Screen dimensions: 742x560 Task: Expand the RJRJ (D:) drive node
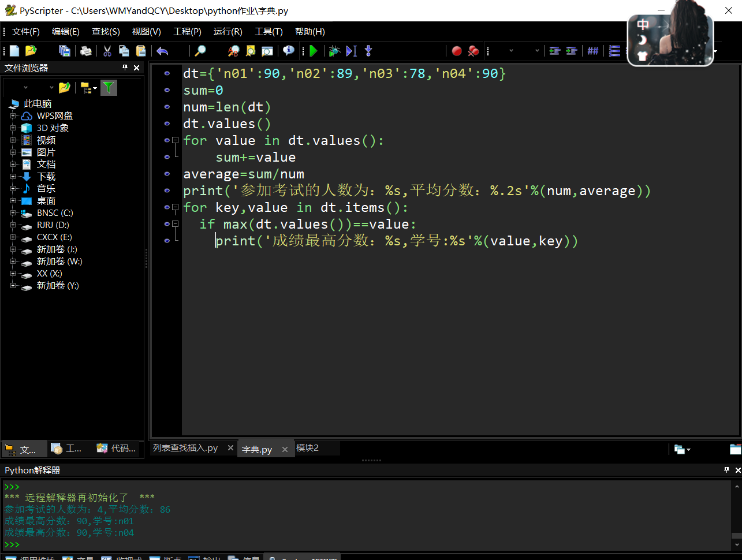pyautogui.click(x=13, y=225)
